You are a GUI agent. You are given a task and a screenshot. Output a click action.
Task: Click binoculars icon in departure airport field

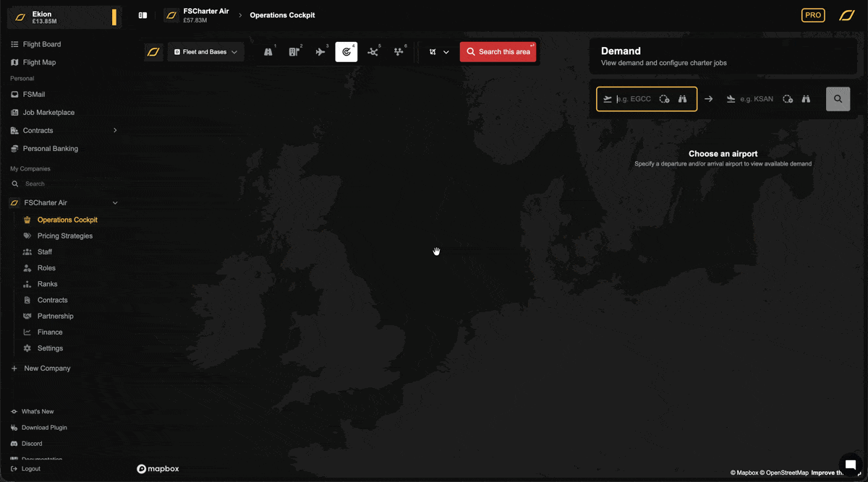[x=682, y=99]
